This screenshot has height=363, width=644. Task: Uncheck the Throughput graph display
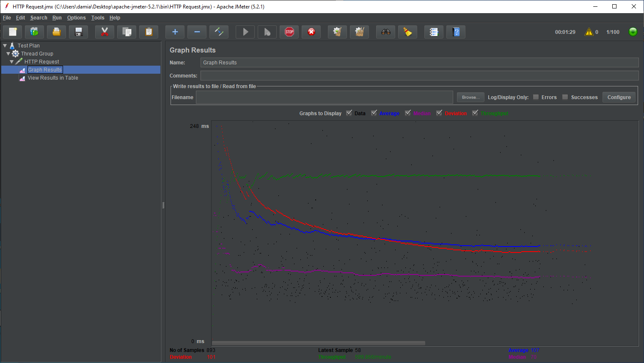point(475,113)
